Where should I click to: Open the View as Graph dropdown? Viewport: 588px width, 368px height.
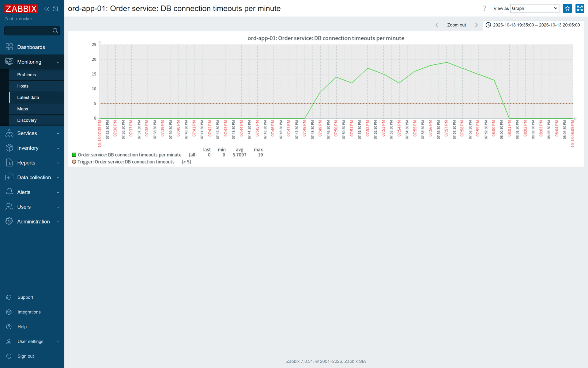coord(534,8)
